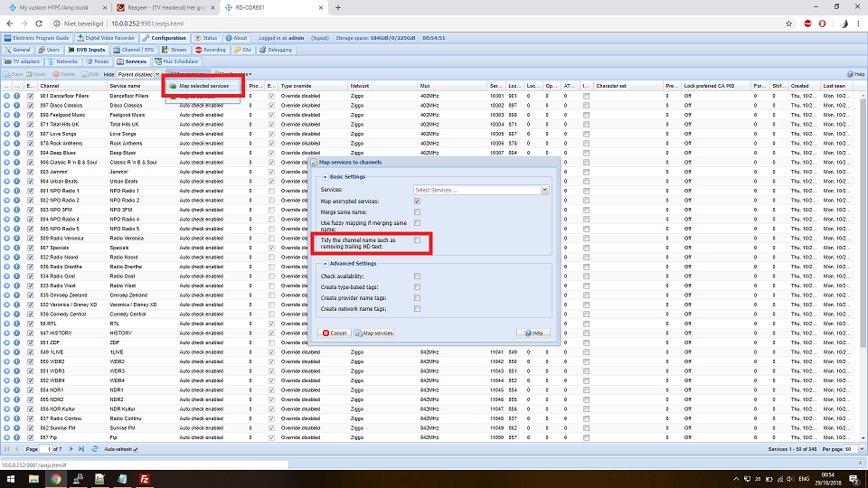The width and height of the screenshot is (868, 488).
Task: Click the refresh icon in the paging bar
Action: pos(95,449)
